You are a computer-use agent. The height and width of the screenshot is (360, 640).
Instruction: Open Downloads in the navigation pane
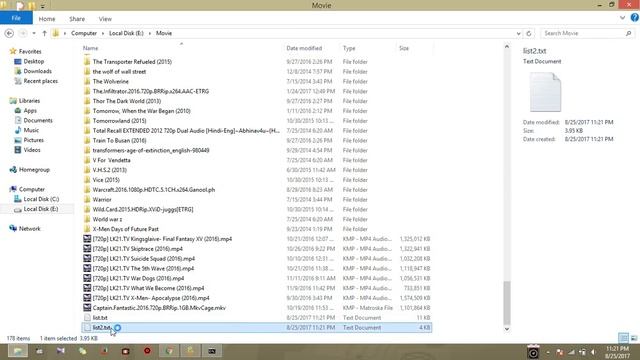(x=37, y=71)
